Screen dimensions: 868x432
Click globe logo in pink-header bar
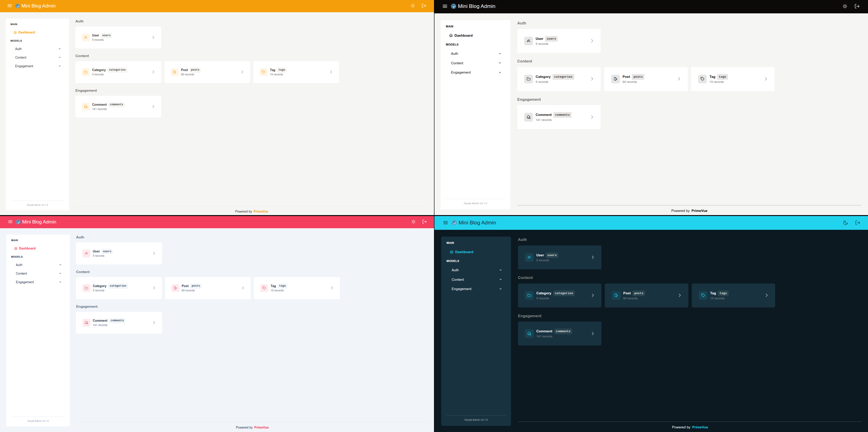pos(18,222)
